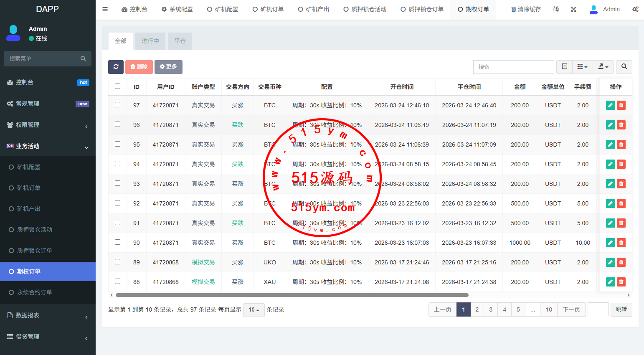This screenshot has height=355, width=644.
Task: Toggle the table card view icon
Action: tap(564, 67)
